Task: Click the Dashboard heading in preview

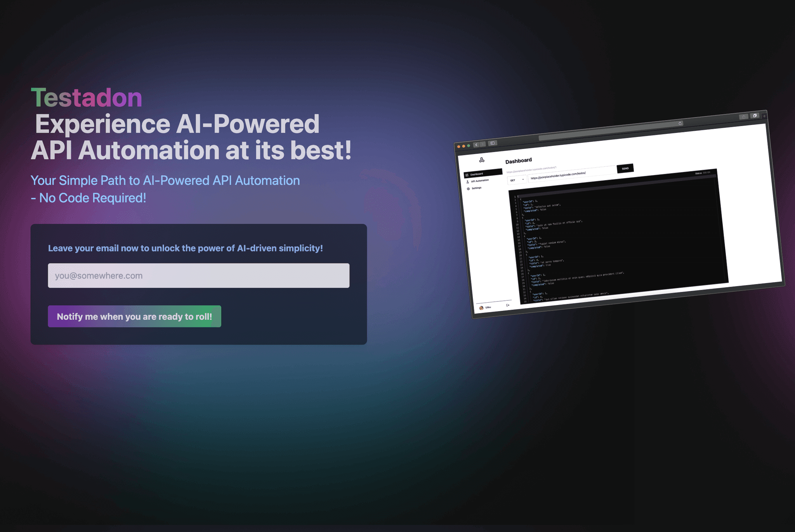Action: pos(518,161)
